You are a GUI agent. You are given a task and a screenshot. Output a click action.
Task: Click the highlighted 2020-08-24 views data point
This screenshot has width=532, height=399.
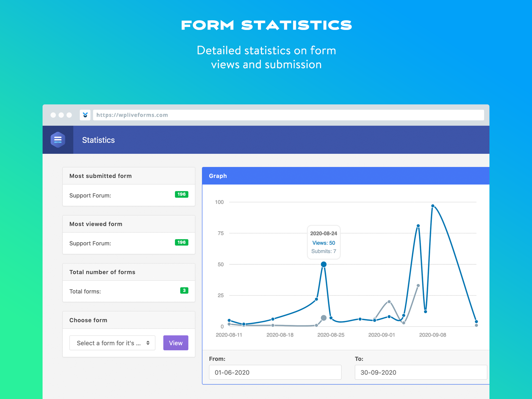[324, 264]
